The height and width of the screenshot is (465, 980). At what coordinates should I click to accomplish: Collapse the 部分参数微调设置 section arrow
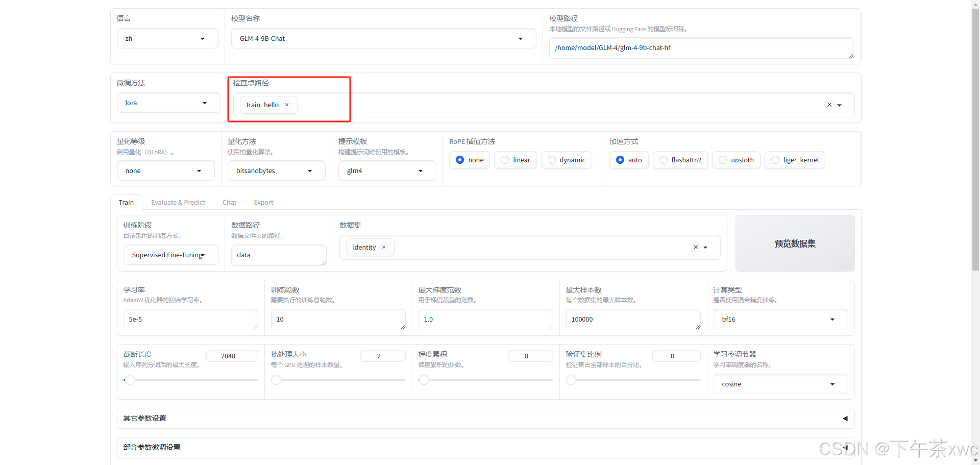click(x=845, y=447)
